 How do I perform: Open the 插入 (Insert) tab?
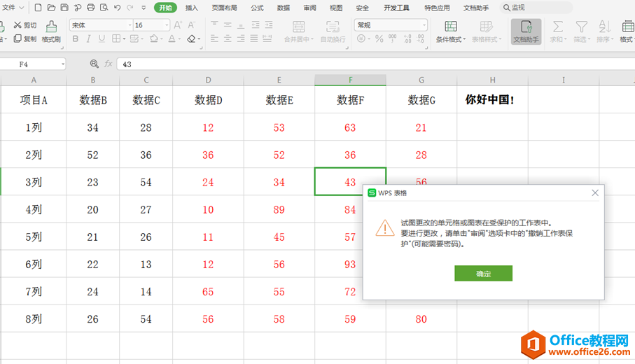click(192, 8)
